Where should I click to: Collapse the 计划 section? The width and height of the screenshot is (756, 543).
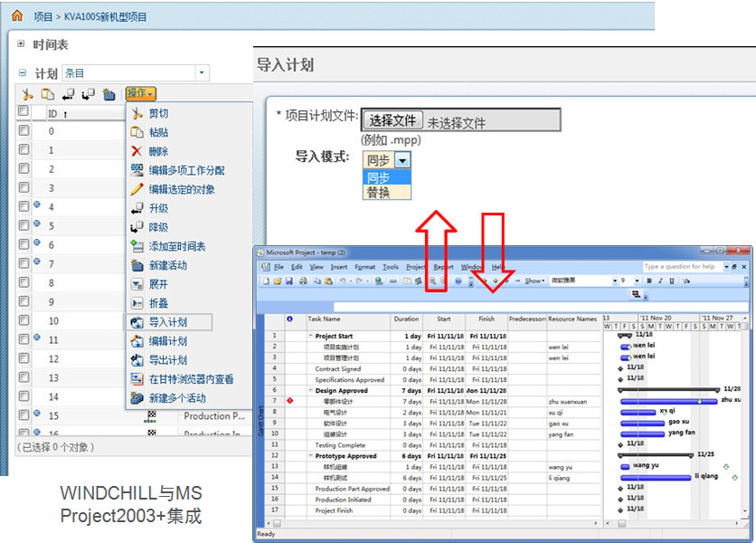click(x=23, y=73)
